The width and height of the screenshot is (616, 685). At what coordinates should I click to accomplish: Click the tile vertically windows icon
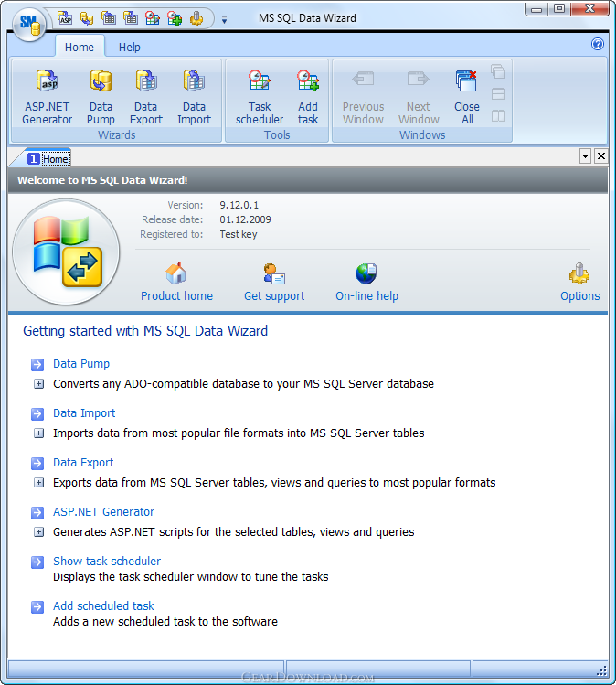tap(498, 116)
